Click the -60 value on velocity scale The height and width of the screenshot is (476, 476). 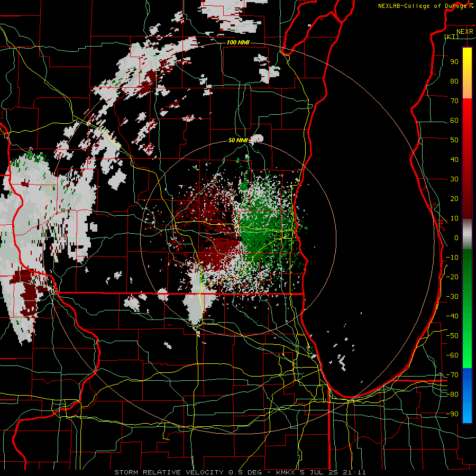pyautogui.click(x=452, y=355)
